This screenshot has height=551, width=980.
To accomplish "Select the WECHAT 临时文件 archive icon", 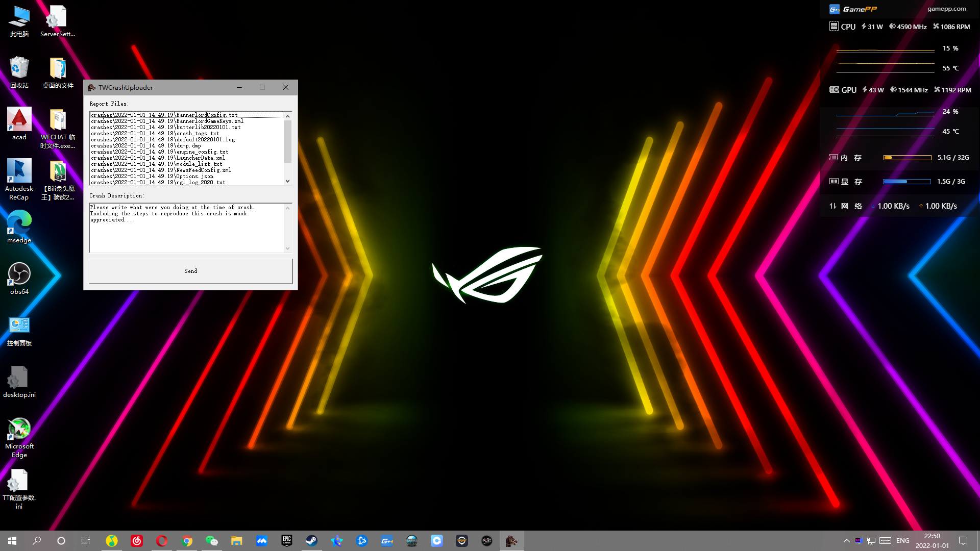I will click(58, 129).
